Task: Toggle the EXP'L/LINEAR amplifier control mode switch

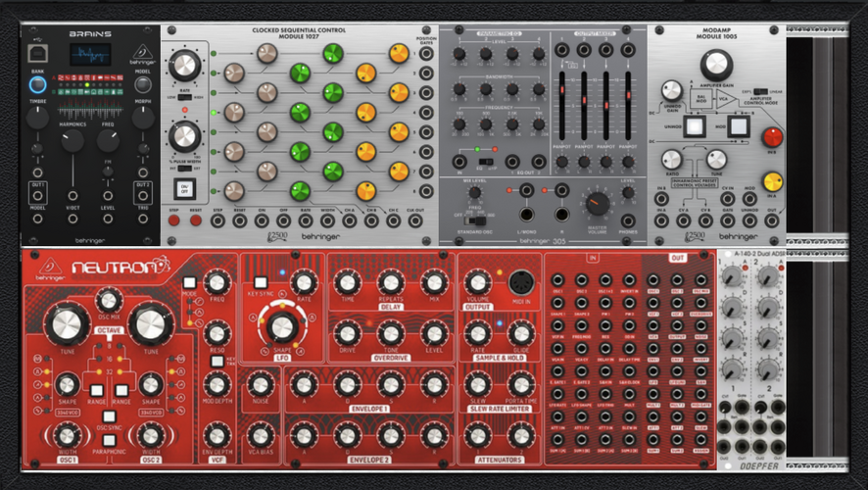Action: tap(761, 91)
